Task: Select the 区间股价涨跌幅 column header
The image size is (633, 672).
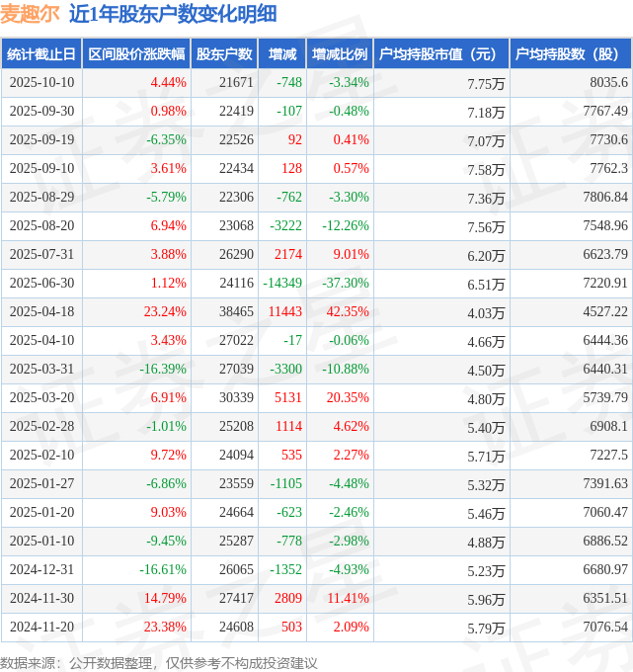Action: click(x=135, y=54)
